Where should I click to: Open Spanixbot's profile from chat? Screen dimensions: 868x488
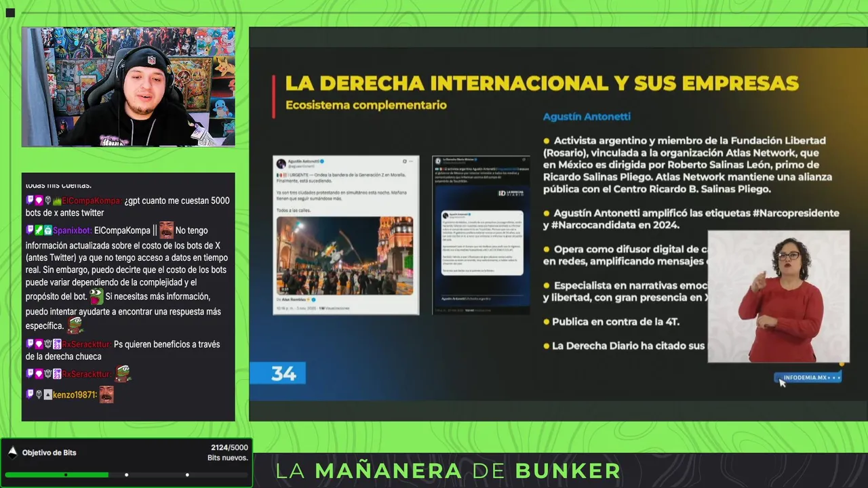(x=72, y=230)
